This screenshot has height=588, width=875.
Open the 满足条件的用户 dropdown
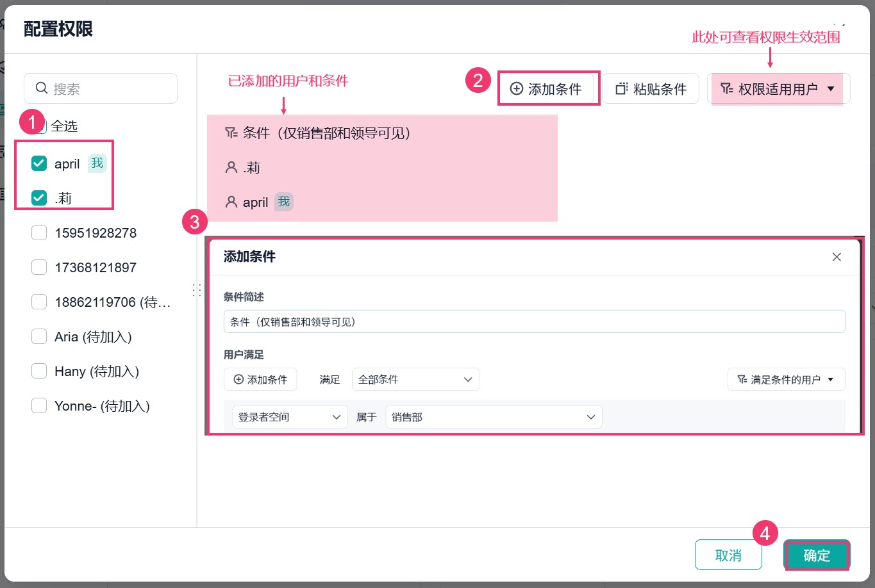tap(786, 379)
